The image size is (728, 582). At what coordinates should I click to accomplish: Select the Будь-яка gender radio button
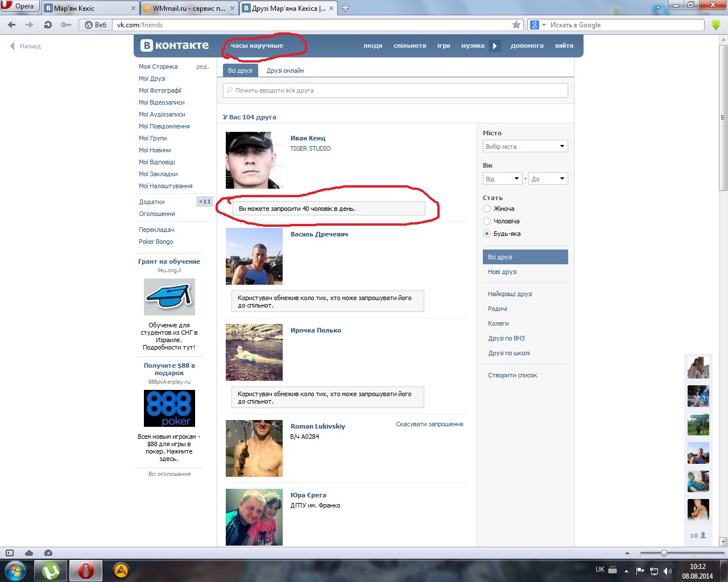pyautogui.click(x=487, y=234)
